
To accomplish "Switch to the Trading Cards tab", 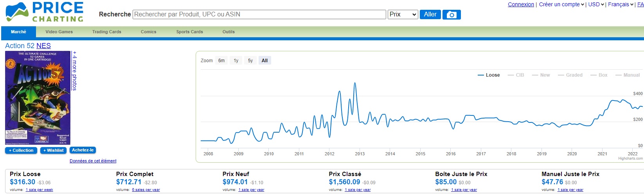I will [x=106, y=32].
